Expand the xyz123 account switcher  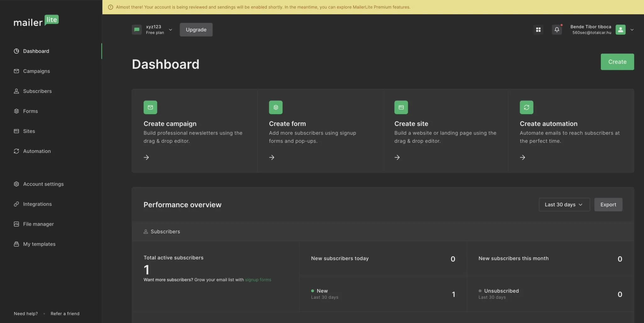point(170,30)
